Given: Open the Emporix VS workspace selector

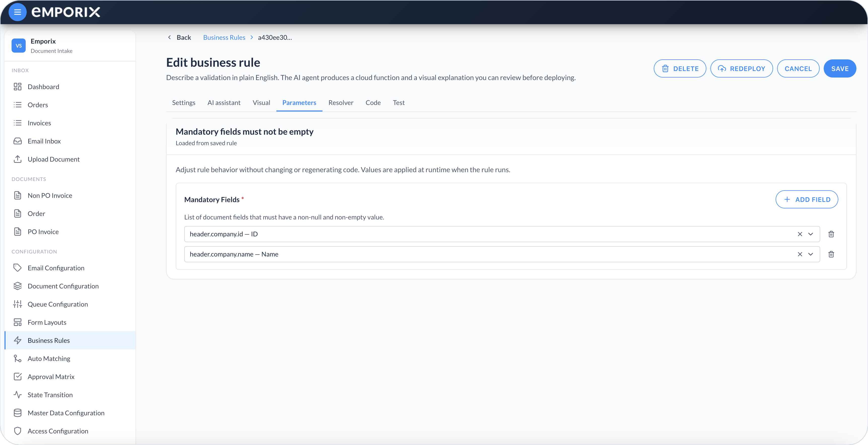Looking at the screenshot, I should (70, 46).
